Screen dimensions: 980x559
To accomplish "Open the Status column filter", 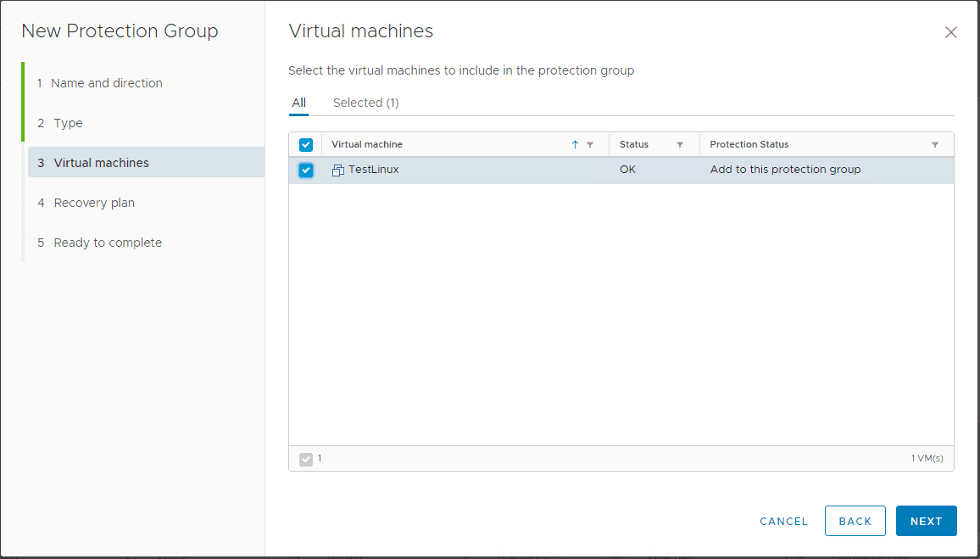I will pyautogui.click(x=681, y=144).
